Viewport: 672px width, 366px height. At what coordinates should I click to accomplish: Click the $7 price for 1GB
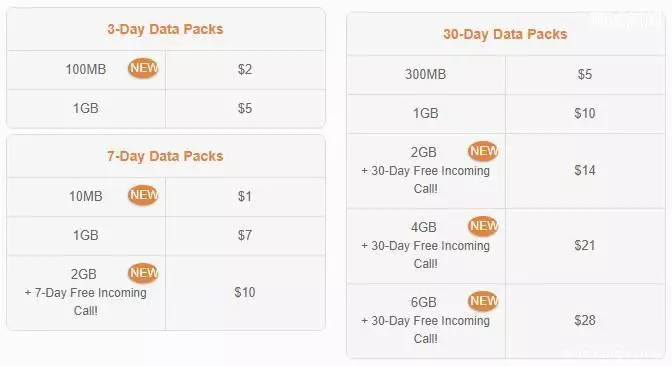pos(245,235)
